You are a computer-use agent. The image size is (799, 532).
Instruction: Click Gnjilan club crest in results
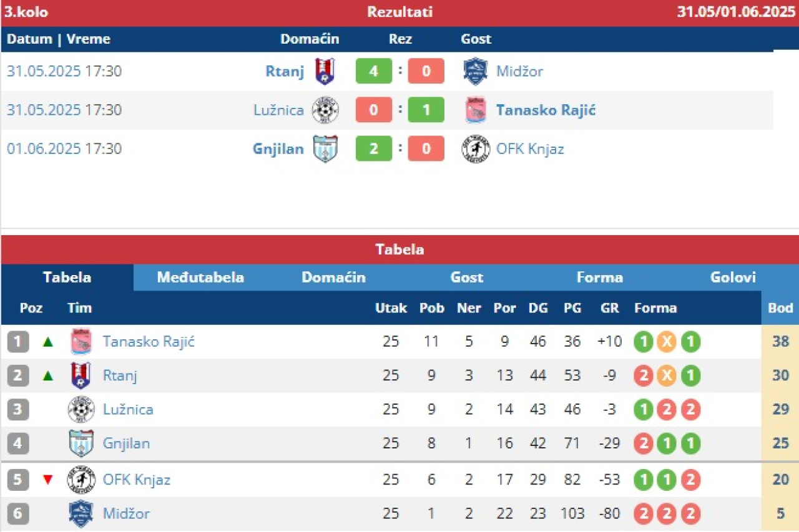(x=325, y=149)
